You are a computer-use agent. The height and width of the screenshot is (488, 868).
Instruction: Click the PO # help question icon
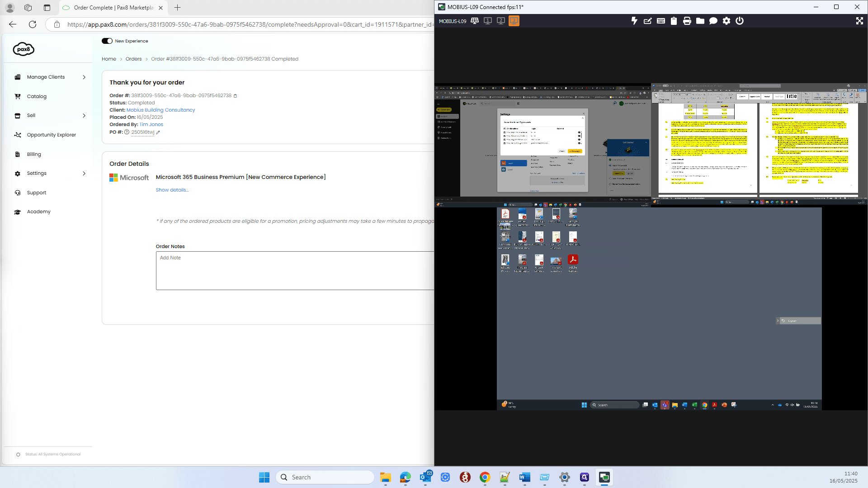pyautogui.click(x=127, y=132)
